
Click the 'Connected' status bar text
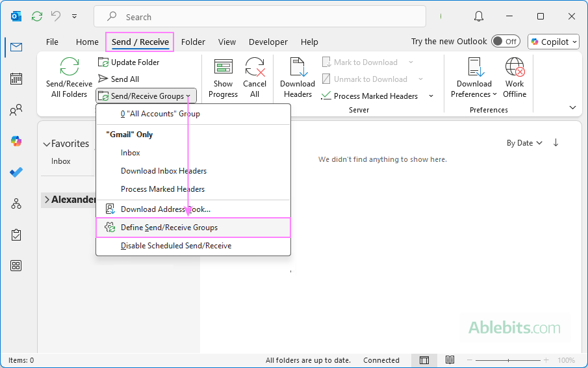click(381, 360)
